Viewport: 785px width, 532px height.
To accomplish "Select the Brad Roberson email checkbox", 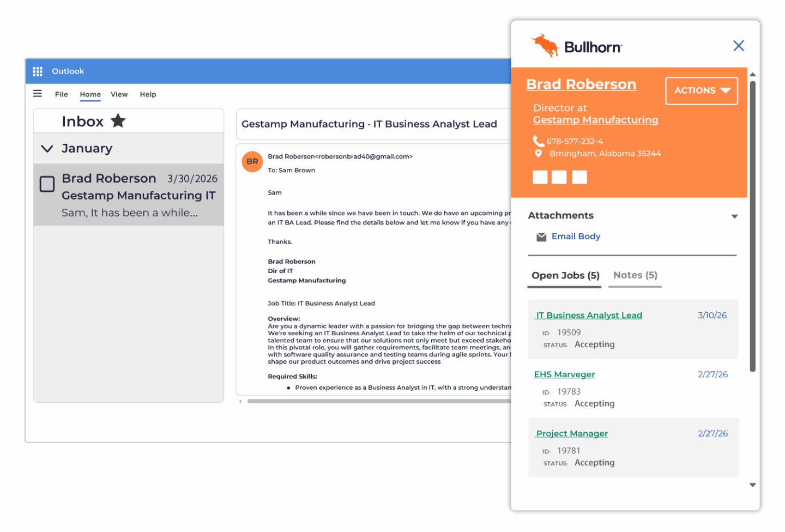I will tap(47, 184).
